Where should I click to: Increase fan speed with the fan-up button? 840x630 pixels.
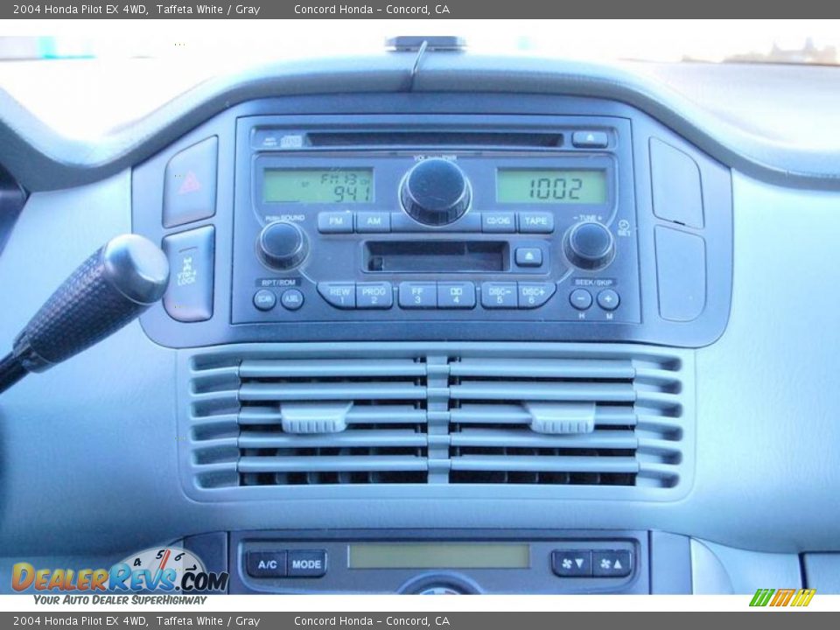click(611, 563)
